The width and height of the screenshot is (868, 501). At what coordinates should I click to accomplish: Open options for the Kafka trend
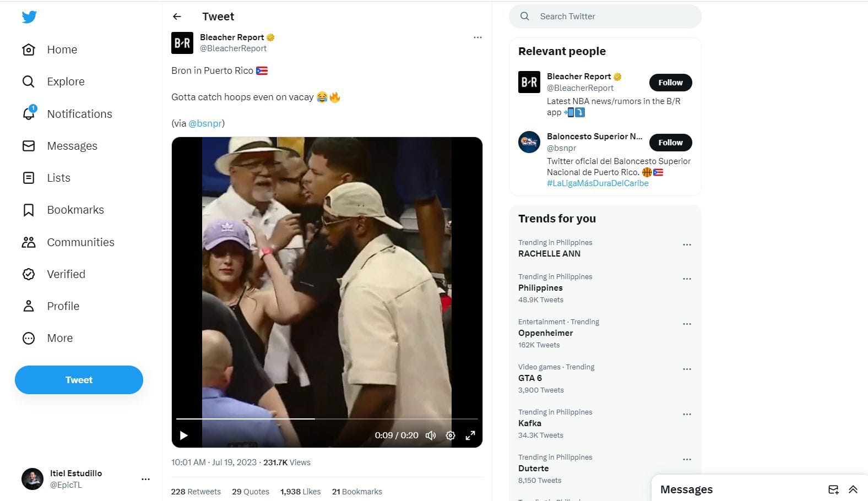tap(687, 414)
